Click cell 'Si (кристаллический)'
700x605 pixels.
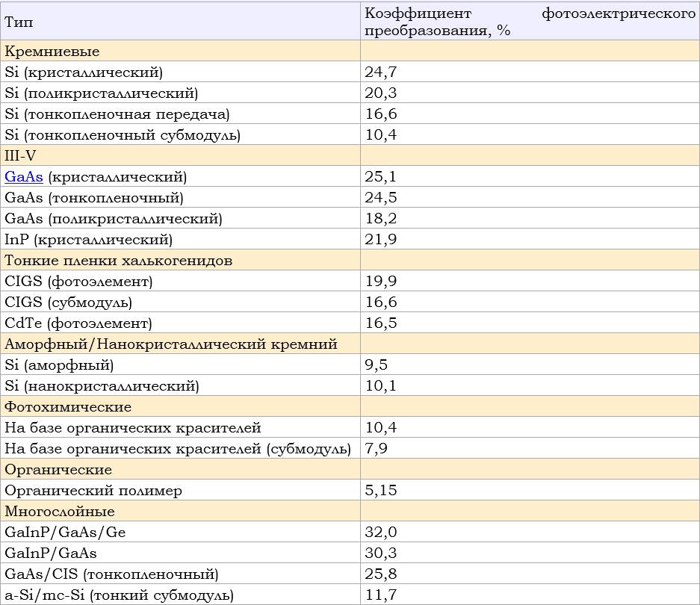pos(180,72)
